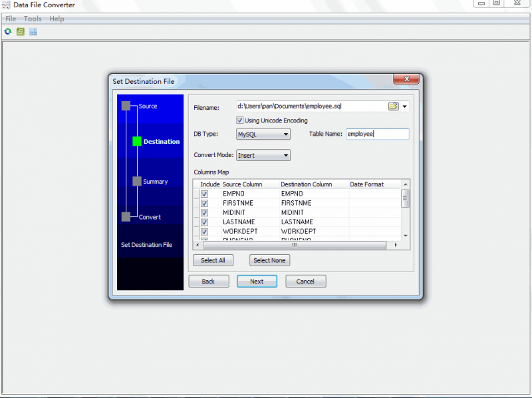Click the gray Source step square

tap(126, 106)
